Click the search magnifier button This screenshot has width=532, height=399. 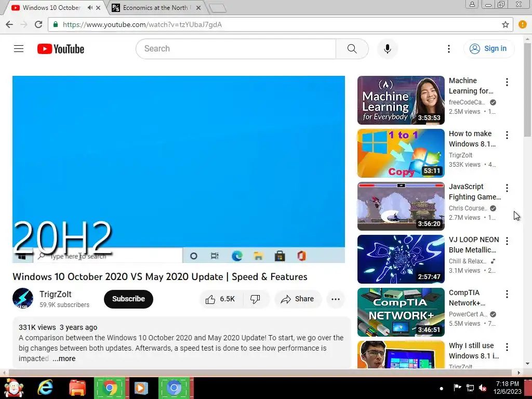click(x=352, y=49)
